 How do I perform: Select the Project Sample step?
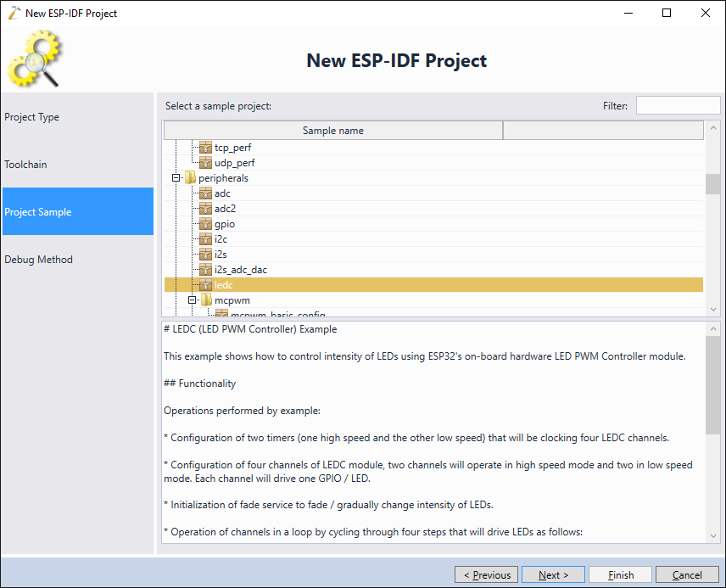click(x=78, y=211)
